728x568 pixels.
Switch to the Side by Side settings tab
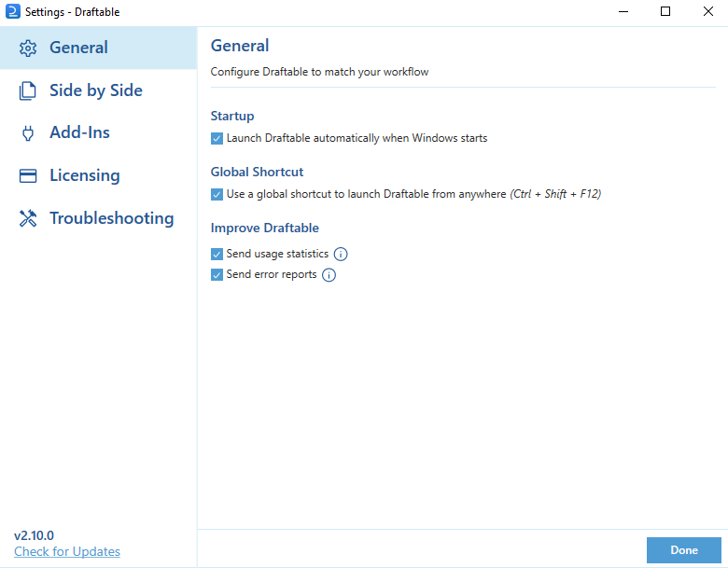pyautogui.click(x=98, y=90)
